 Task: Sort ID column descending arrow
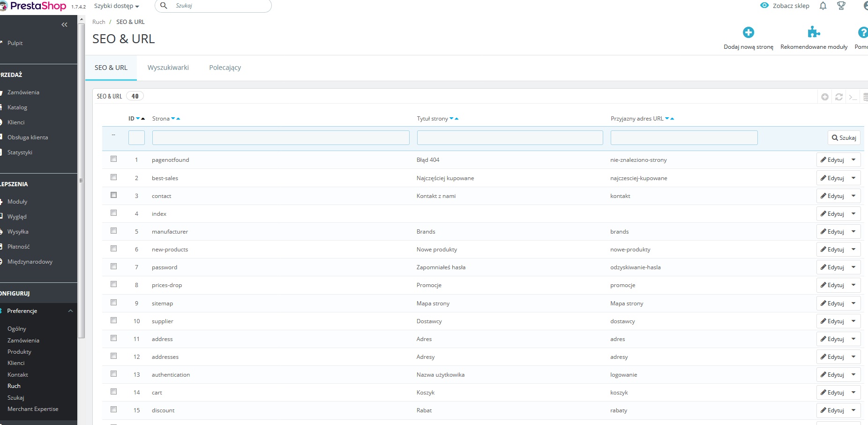coord(138,119)
